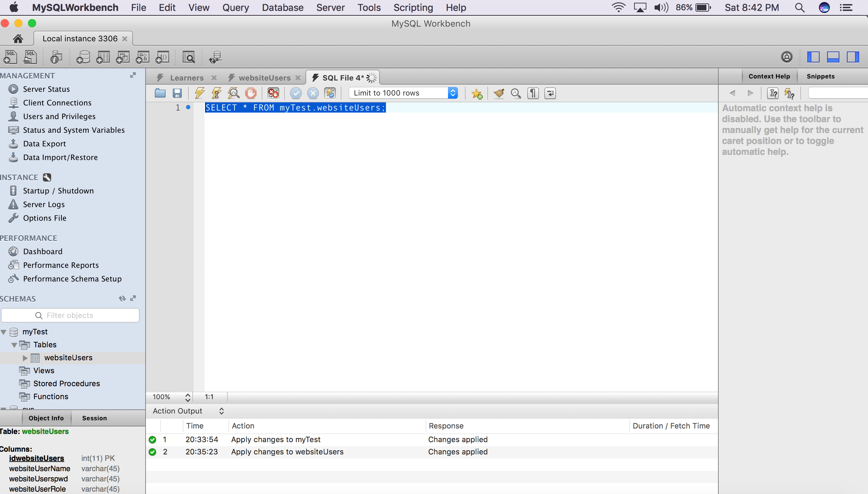Open the Session tab in the info panel
This screenshot has height=494, width=868.
(94, 418)
